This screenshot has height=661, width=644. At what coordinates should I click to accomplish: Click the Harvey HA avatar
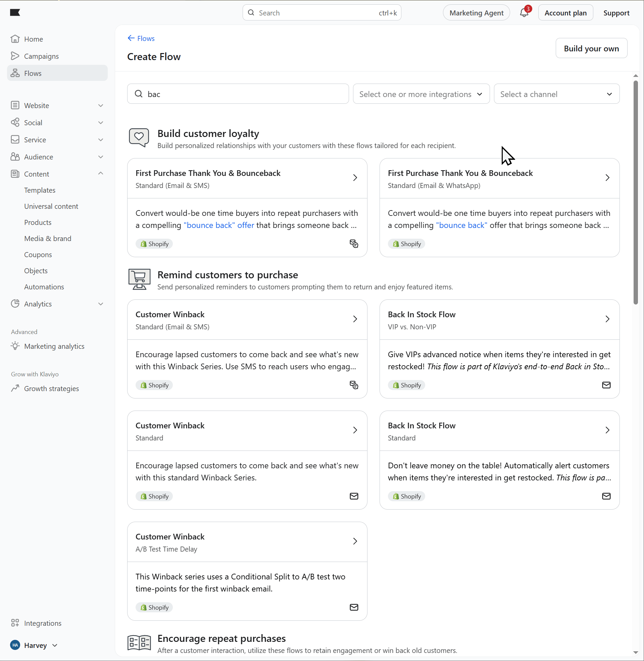click(x=15, y=645)
